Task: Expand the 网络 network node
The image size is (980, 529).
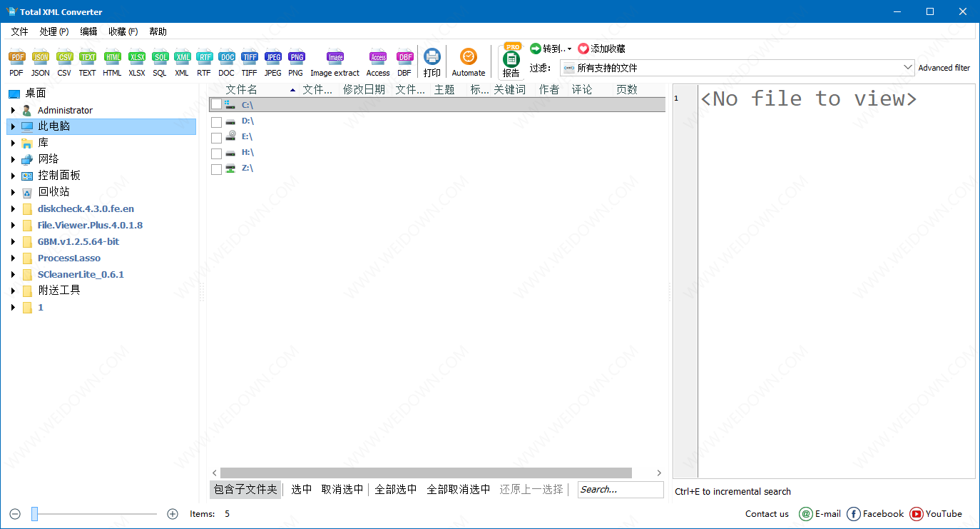Action: point(13,159)
